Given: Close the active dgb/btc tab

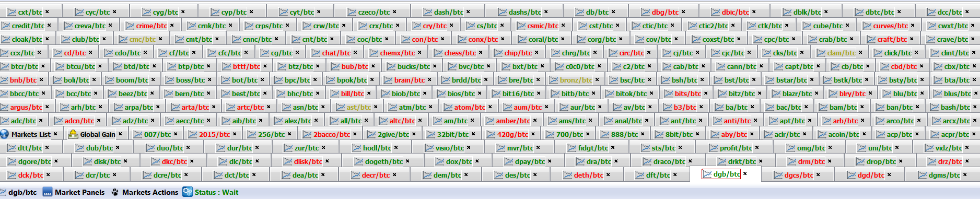Looking at the screenshot, I should 745,174.
